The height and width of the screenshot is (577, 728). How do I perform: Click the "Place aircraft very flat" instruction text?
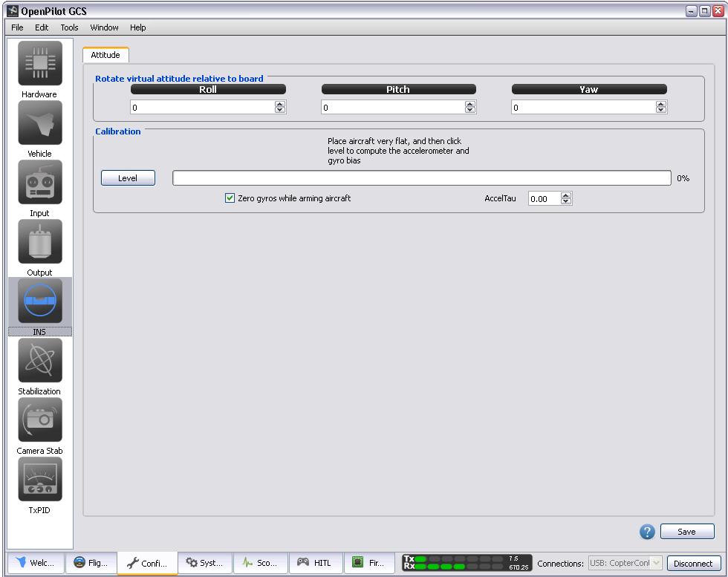(398, 151)
